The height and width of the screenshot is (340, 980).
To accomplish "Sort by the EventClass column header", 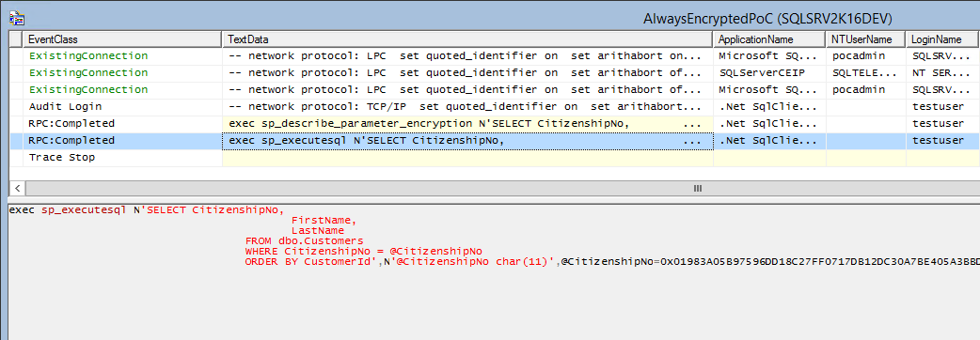I will click(x=122, y=39).
